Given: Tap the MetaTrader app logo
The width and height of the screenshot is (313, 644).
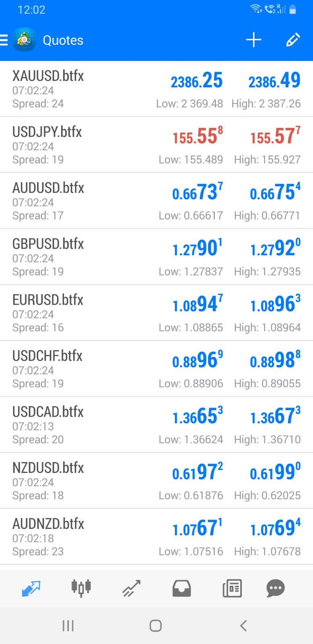Looking at the screenshot, I should coord(24,40).
